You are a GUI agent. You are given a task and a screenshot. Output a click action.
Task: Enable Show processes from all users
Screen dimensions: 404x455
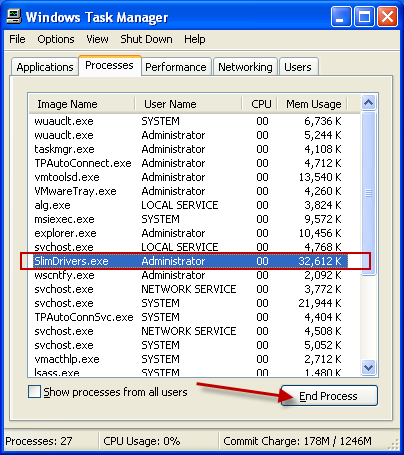(34, 392)
